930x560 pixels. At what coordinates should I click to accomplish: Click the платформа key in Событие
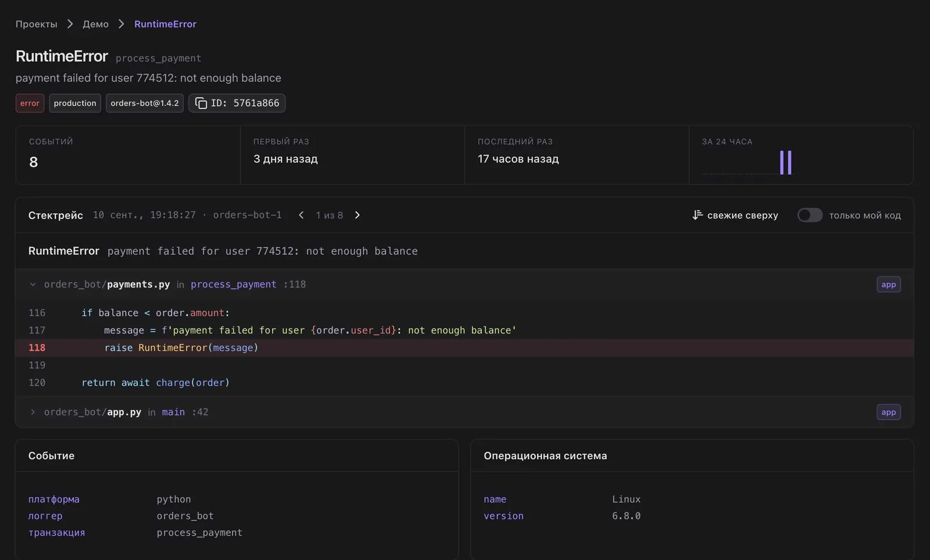coord(54,499)
